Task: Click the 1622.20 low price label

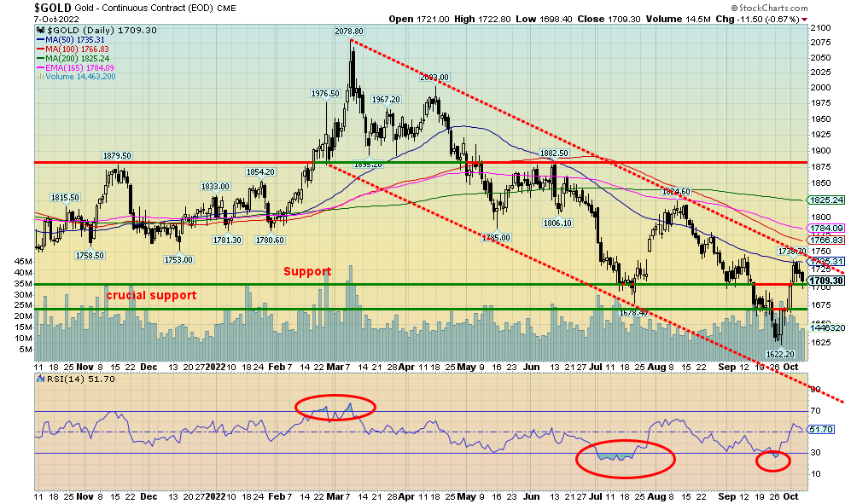Action: point(780,354)
